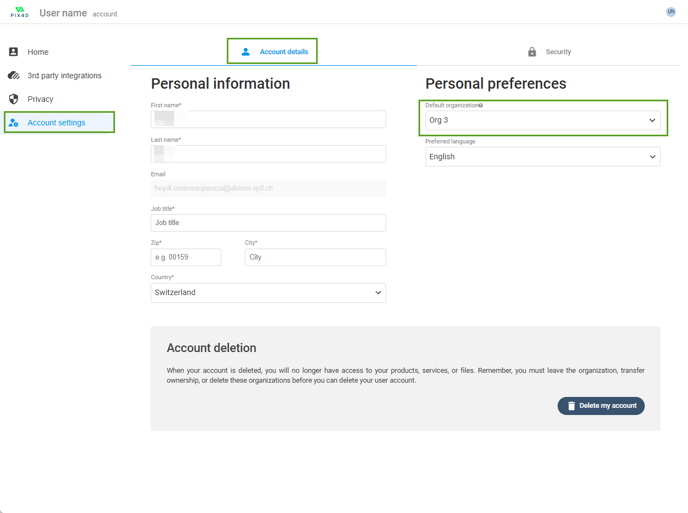Open the Country dropdown showing Switzerland
This screenshot has height=513, width=688.
(268, 293)
